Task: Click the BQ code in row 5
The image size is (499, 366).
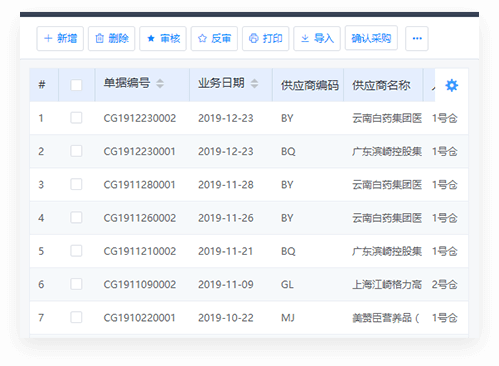Action: (x=288, y=251)
